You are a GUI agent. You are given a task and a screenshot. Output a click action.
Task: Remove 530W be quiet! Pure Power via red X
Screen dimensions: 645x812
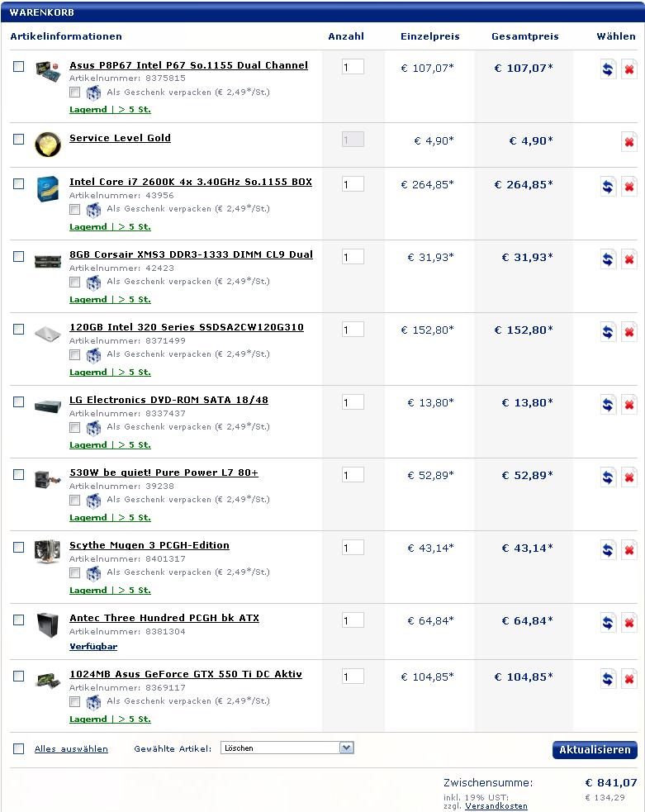pos(629,477)
